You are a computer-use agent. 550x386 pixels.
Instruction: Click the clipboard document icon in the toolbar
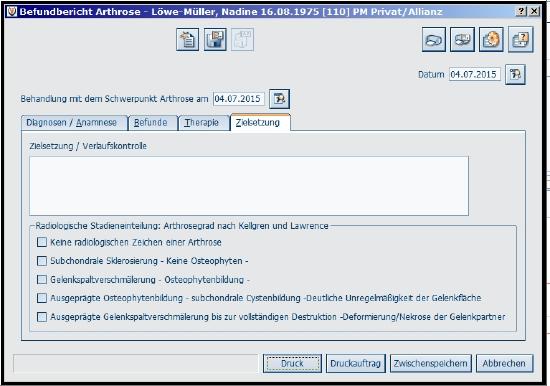[x=188, y=40]
